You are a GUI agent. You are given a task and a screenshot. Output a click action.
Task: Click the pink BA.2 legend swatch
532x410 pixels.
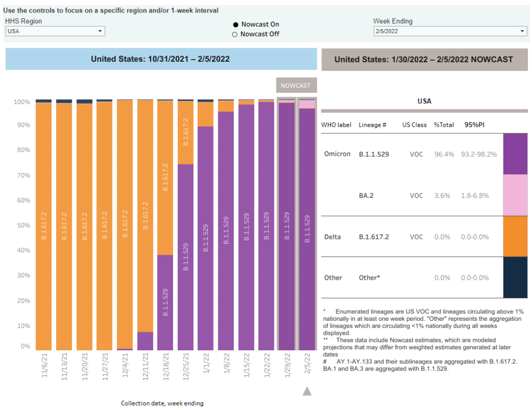click(515, 195)
